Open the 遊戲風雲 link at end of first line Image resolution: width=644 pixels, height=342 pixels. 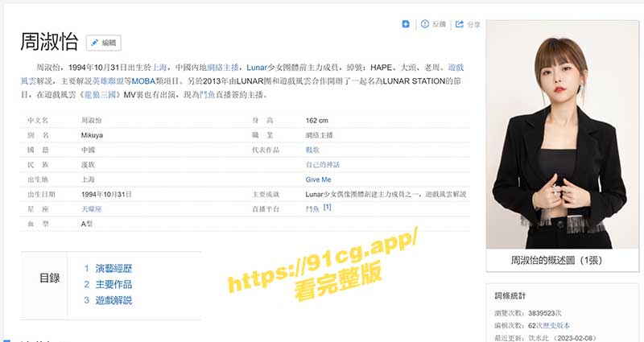[456, 68]
